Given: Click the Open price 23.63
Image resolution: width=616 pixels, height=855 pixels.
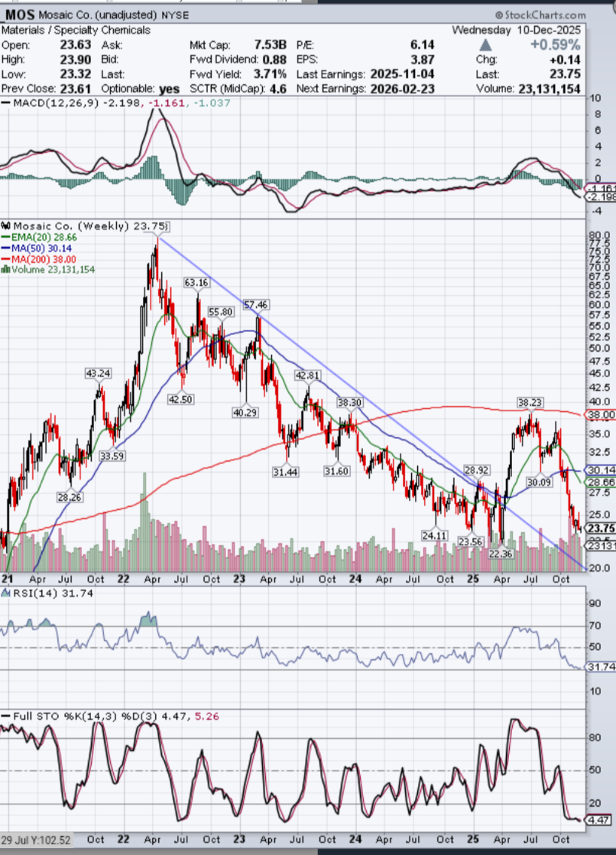Looking at the screenshot, I should (x=75, y=44).
